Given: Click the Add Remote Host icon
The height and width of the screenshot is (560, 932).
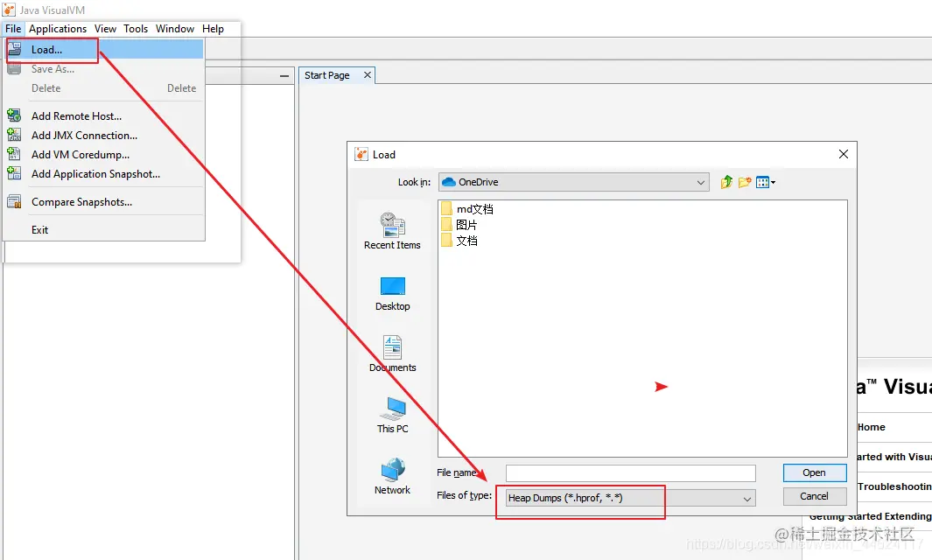Looking at the screenshot, I should tap(14, 115).
